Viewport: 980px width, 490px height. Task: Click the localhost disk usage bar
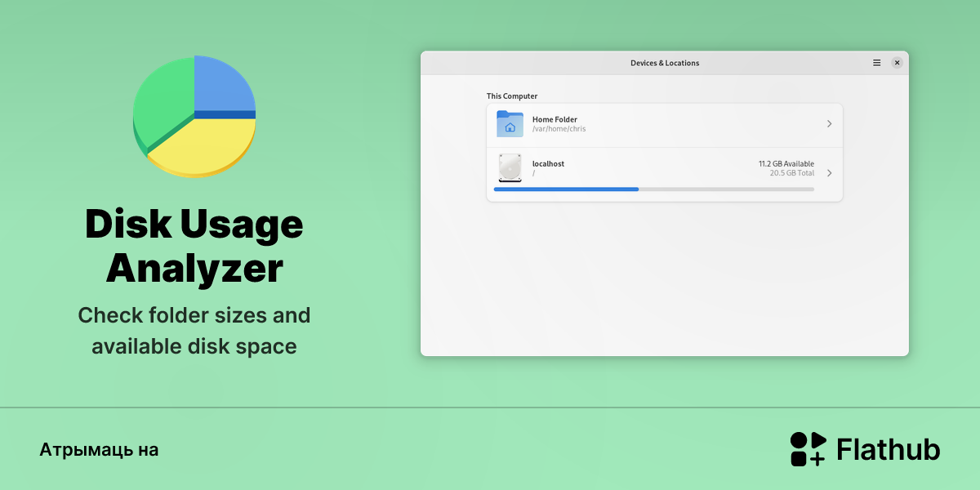[x=654, y=189]
